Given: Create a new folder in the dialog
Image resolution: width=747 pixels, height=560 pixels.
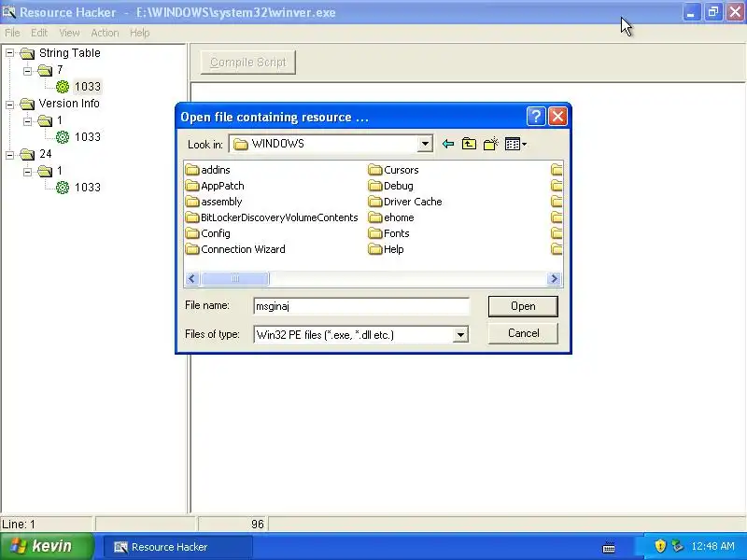Looking at the screenshot, I should 491,144.
